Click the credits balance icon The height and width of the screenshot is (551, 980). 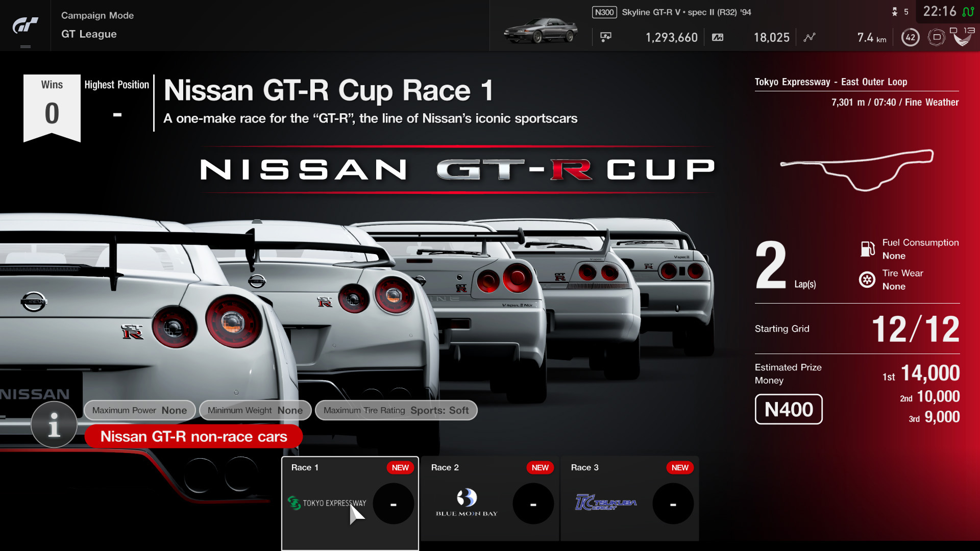tap(606, 37)
